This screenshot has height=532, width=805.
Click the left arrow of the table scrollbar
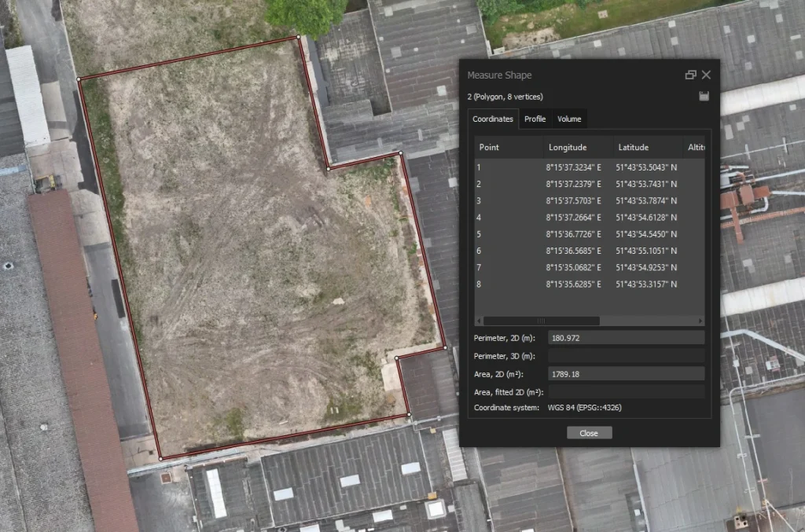(x=477, y=321)
